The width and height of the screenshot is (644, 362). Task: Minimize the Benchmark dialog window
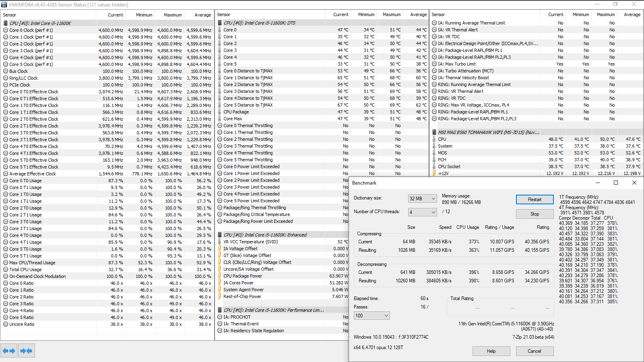click(597, 183)
